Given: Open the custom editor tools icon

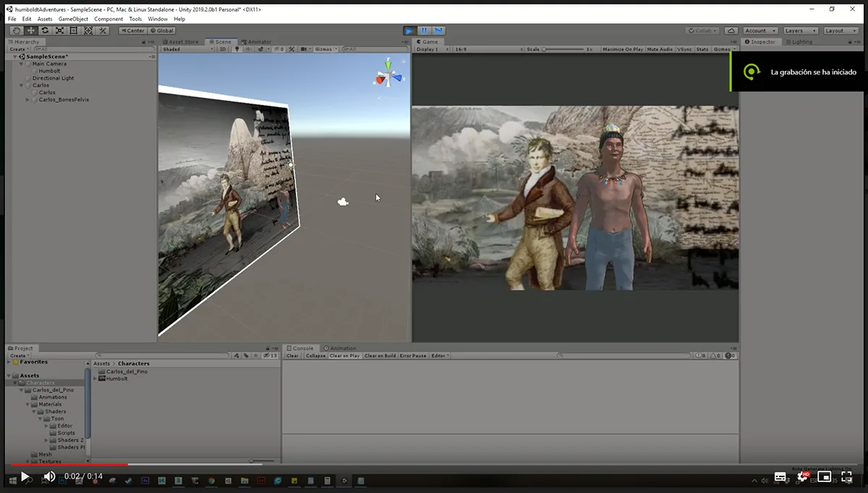Looking at the screenshot, I should pyautogui.click(x=102, y=30).
